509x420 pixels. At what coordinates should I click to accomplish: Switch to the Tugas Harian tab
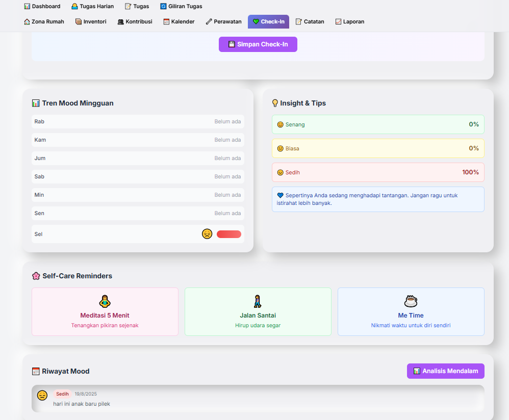pos(92,7)
